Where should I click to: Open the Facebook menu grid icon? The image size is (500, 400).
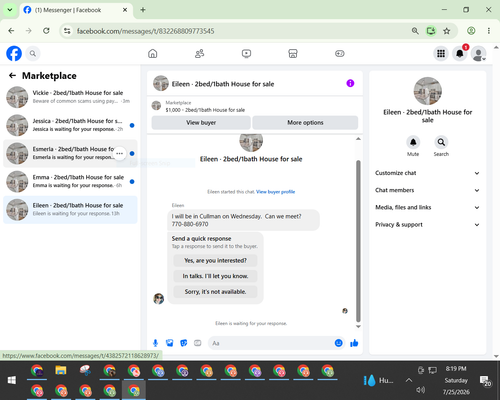pyautogui.click(x=441, y=53)
